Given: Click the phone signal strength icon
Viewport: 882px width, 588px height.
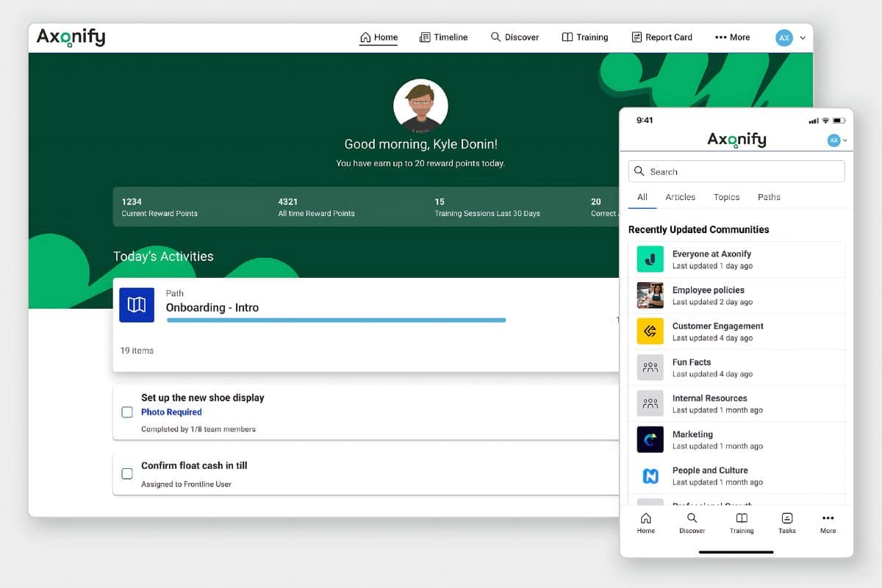Looking at the screenshot, I should click(814, 121).
